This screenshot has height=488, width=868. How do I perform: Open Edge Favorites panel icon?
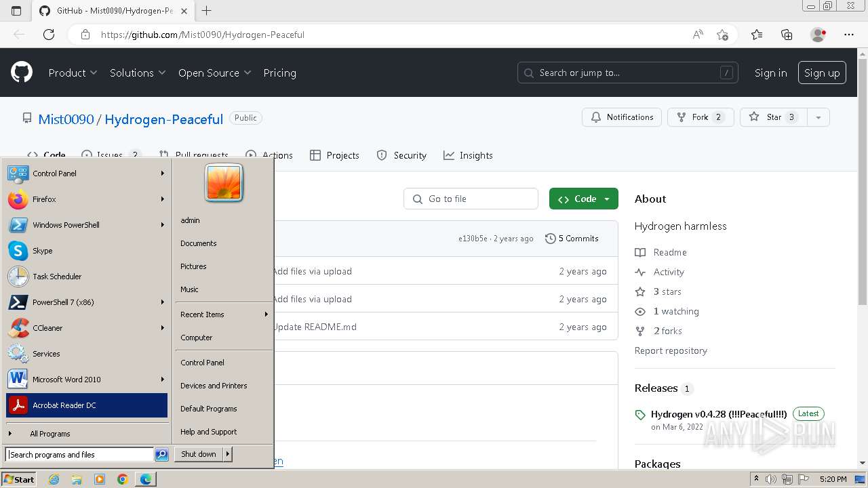[x=757, y=35]
